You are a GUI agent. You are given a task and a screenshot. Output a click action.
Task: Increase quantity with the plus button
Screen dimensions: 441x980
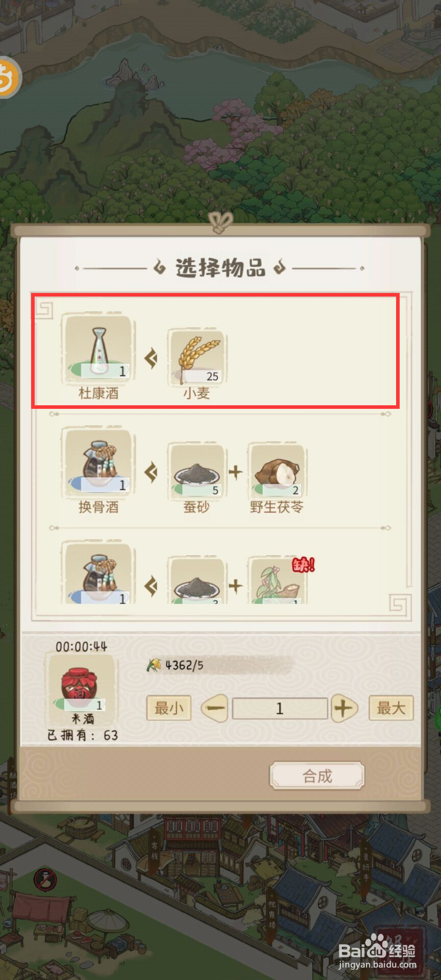344,708
